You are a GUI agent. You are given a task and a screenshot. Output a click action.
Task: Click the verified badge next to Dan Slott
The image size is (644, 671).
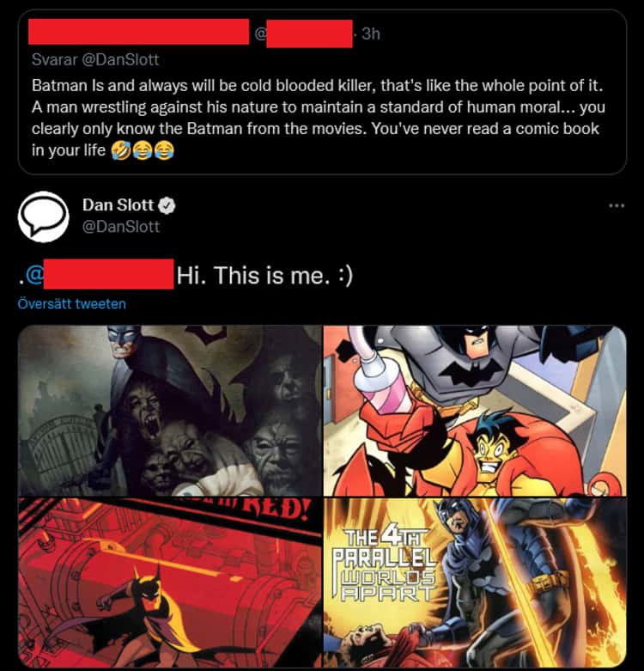point(167,205)
